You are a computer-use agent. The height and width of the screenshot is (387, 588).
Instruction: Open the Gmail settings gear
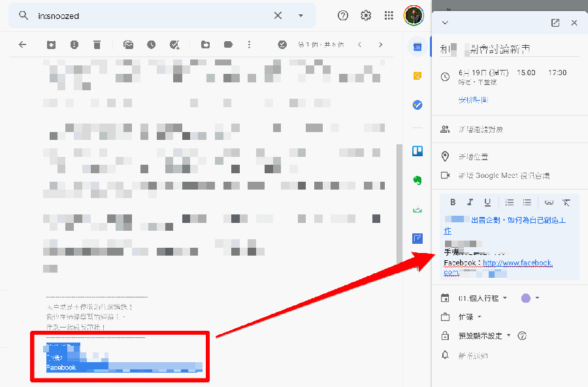click(x=366, y=16)
